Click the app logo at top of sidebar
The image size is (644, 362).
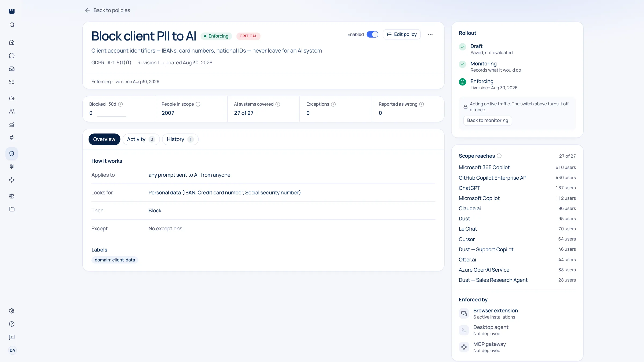(12, 11)
